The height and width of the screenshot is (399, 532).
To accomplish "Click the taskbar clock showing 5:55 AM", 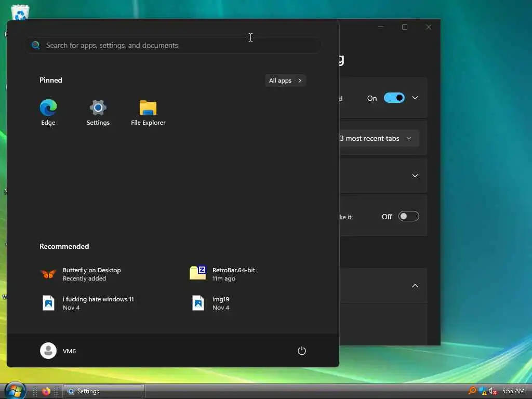I will click(513, 391).
